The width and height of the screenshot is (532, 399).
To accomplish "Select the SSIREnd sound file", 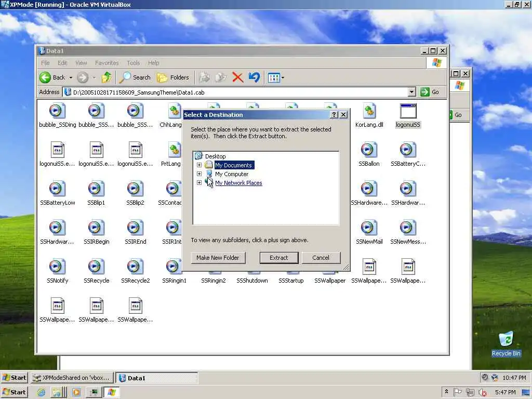I will coord(135,233).
